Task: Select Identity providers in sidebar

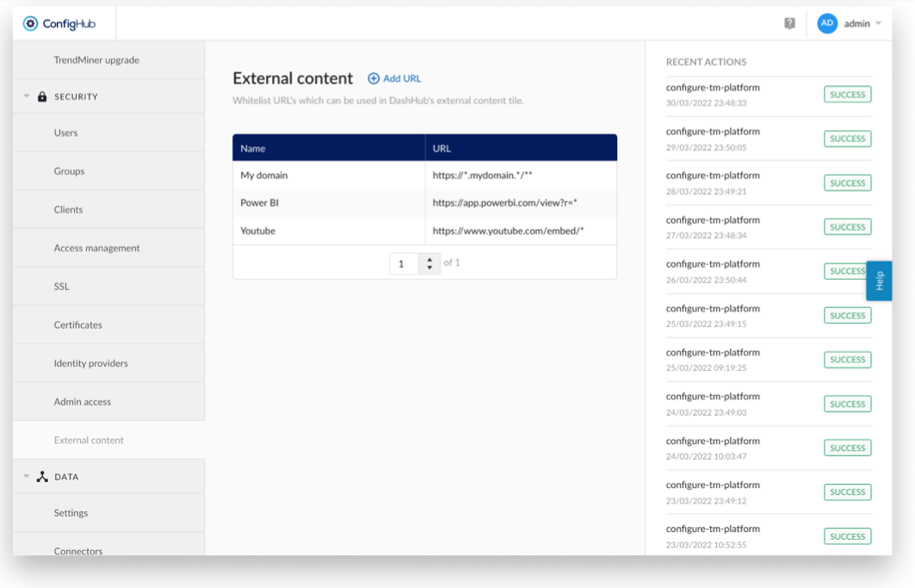Action: pos(90,363)
